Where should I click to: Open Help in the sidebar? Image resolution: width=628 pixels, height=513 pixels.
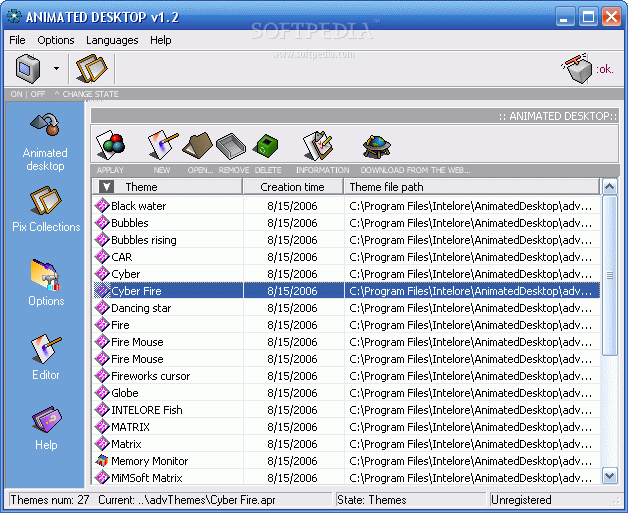click(x=46, y=429)
